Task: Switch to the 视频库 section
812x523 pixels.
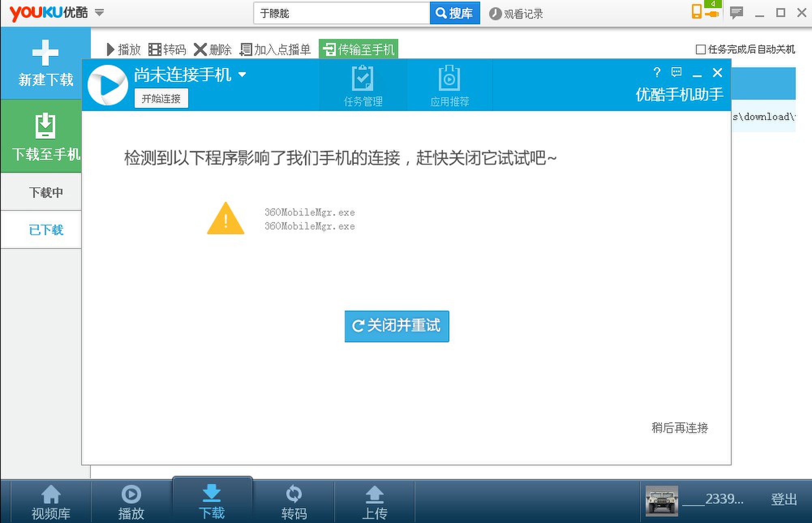Action: point(52,503)
